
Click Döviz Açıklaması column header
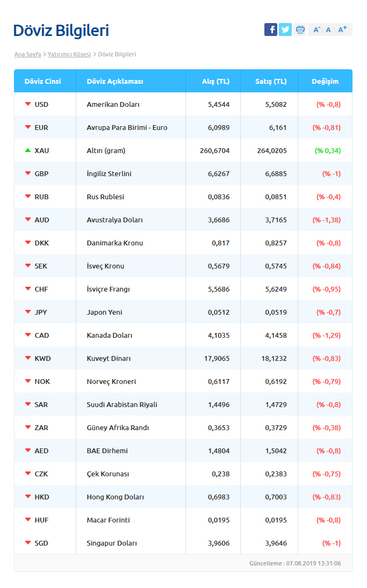pyautogui.click(x=115, y=82)
